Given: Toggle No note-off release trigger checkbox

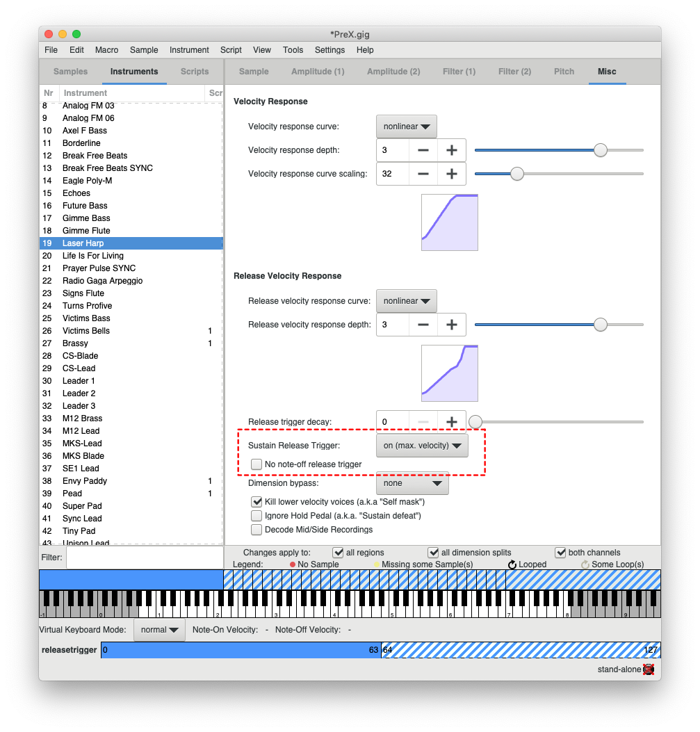Looking at the screenshot, I should click(x=257, y=464).
